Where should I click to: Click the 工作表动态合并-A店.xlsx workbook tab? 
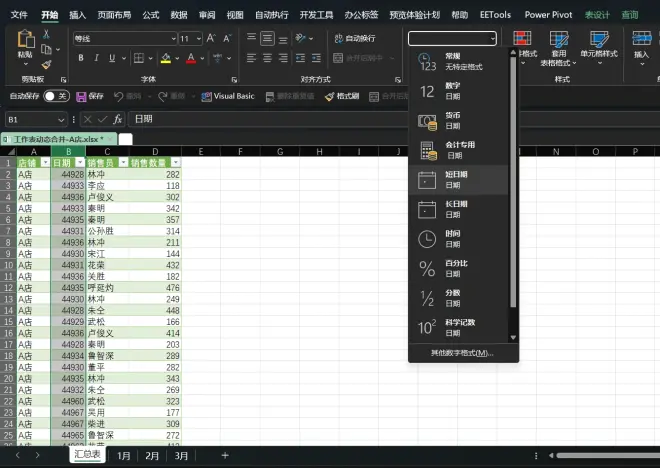pos(59,139)
